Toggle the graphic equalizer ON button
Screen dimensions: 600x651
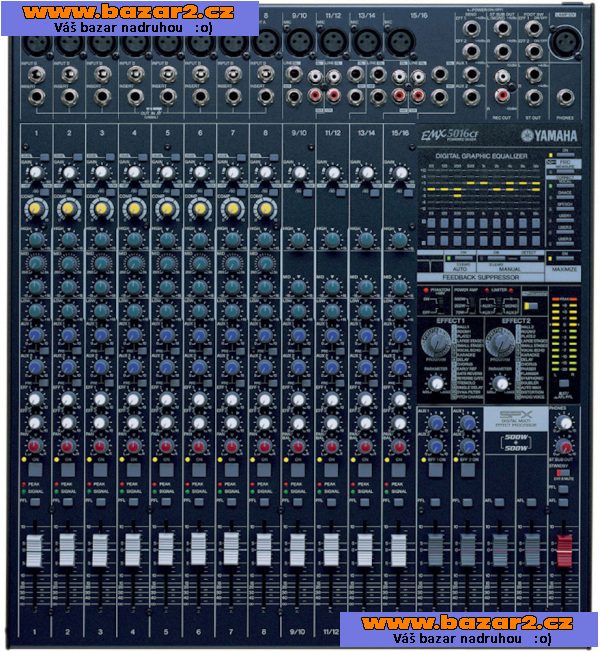click(x=565, y=154)
